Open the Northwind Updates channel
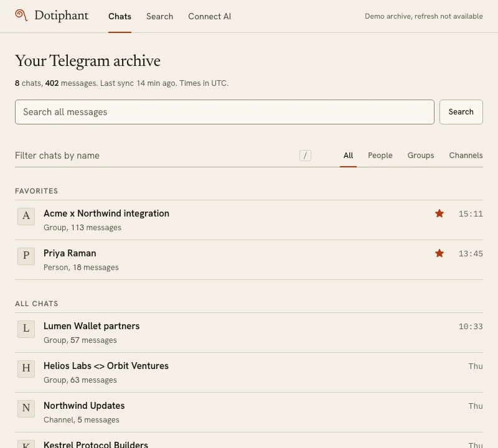This screenshot has height=448, width=498. pos(248,412)
